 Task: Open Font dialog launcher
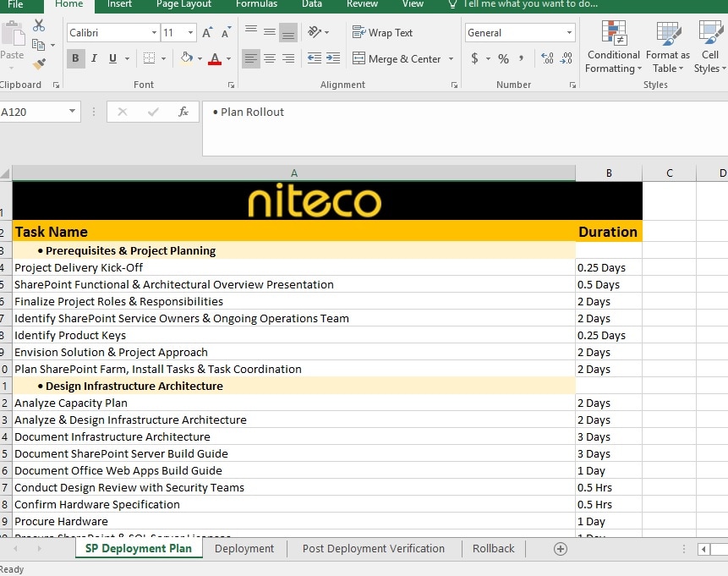click(x=231, y=85)
